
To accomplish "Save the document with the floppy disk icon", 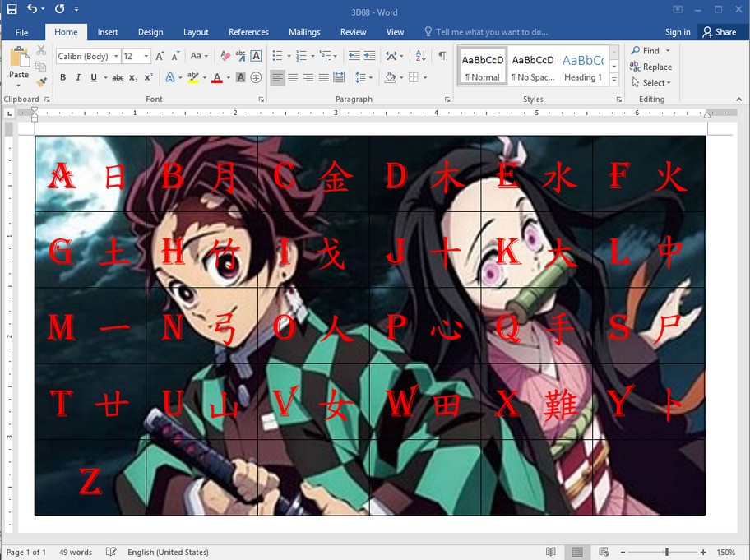I will [x=12, y=9].
